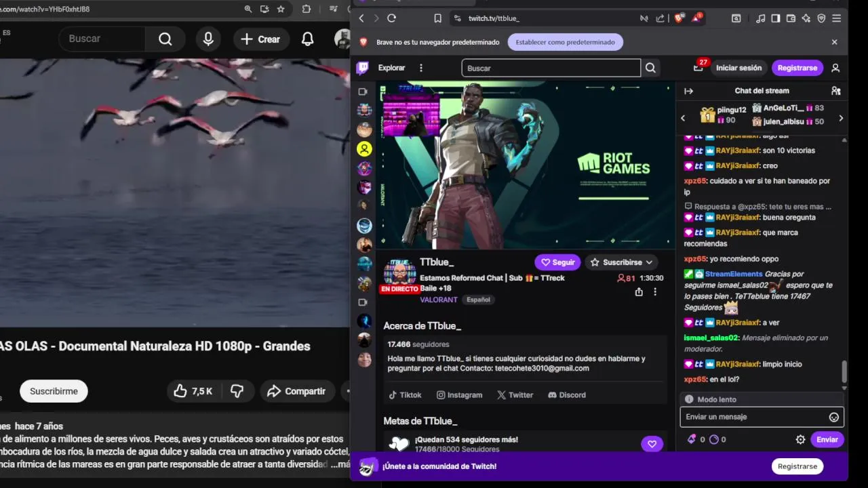Viewport: 868px width, 488px height.
Task: Focus the Twitch Buscar search field
Action: [551, 68]
